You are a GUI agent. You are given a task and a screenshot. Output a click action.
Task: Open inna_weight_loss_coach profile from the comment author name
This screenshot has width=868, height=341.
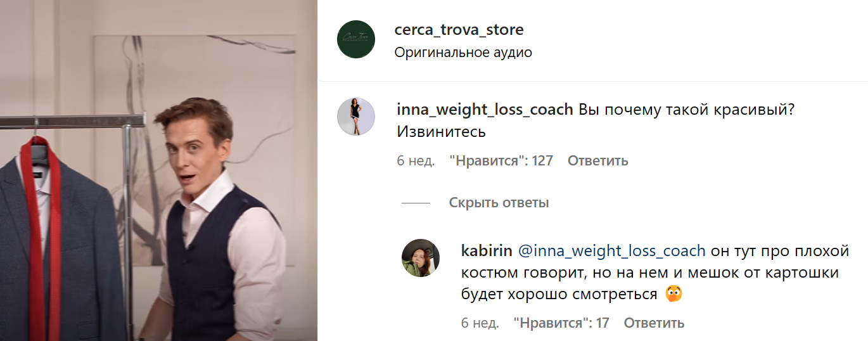(x=485, y=110)
